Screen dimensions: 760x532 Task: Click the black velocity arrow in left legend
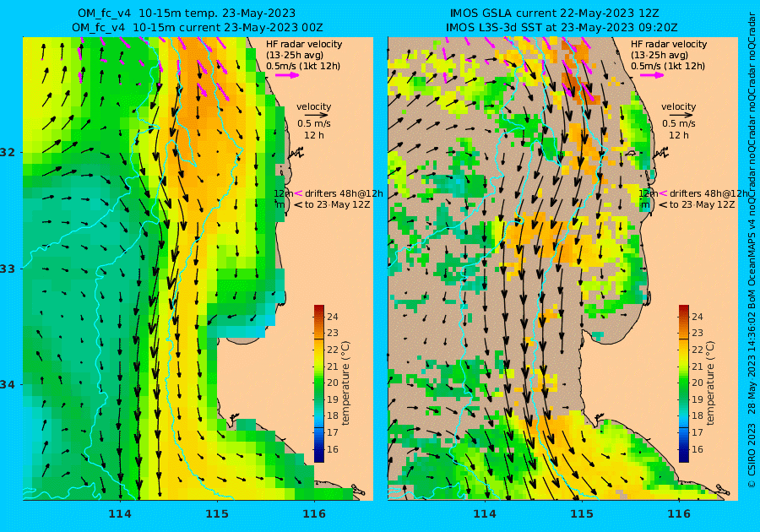point(317,116)
